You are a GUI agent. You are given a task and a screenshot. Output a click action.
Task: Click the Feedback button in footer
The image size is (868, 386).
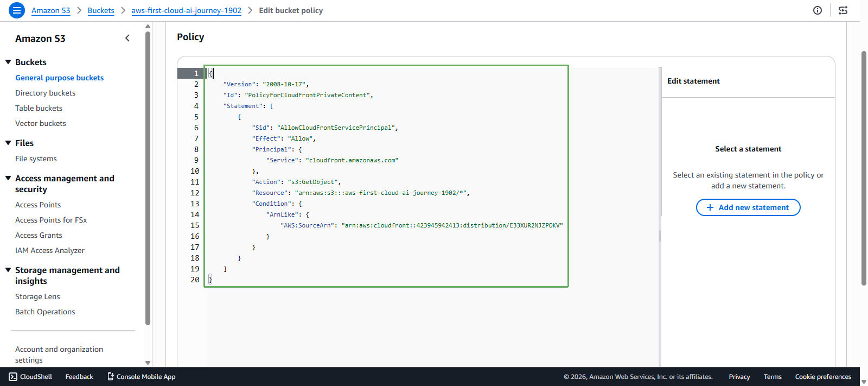(79, 377)
